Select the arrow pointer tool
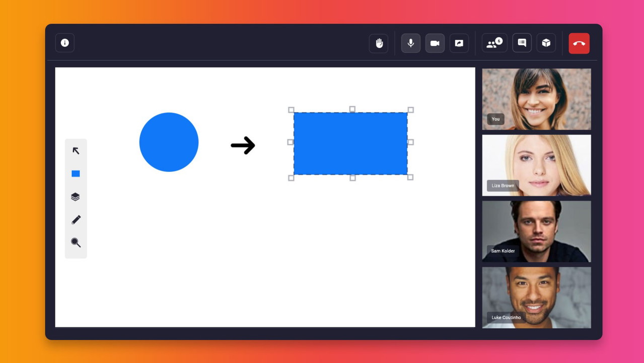This screenshot has width=644, height=363. pos(76,151)
